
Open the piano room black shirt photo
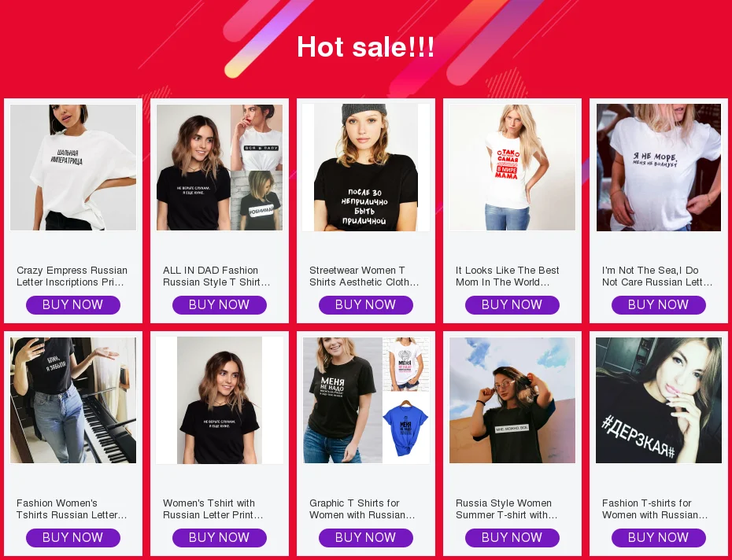(73, 400)
